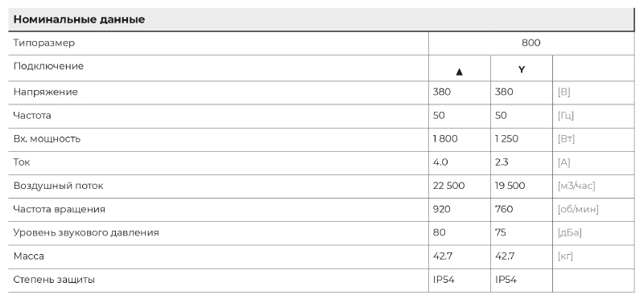Viewport: 644px width, 299px height.
Task: Click the 1 800 input power value
Action: [445, 138]
